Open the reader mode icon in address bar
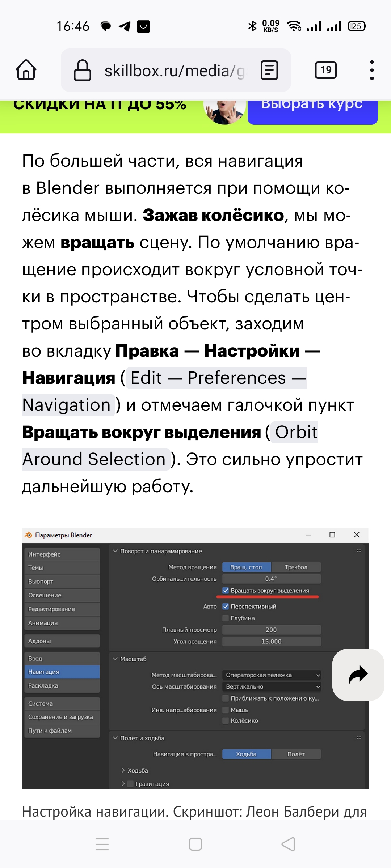The image size is (391, 868). tap(269, 70)
